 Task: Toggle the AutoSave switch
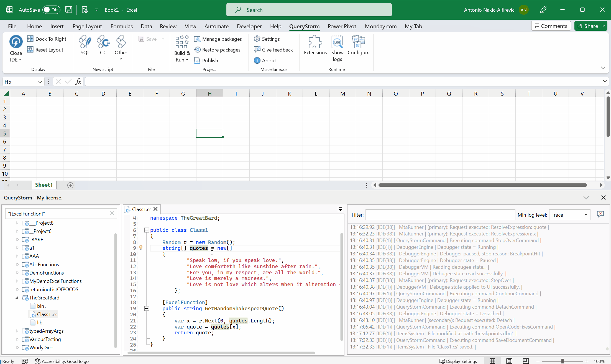(51, 10)
